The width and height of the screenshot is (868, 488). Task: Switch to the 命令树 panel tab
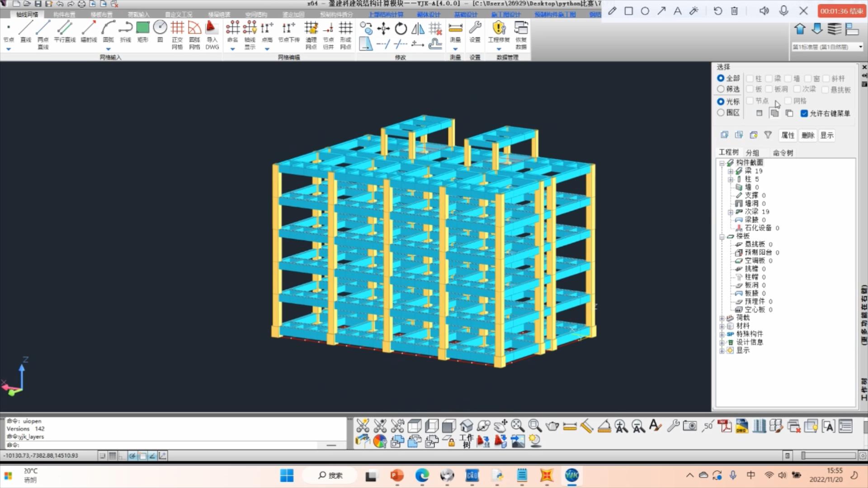pos(783,153)
